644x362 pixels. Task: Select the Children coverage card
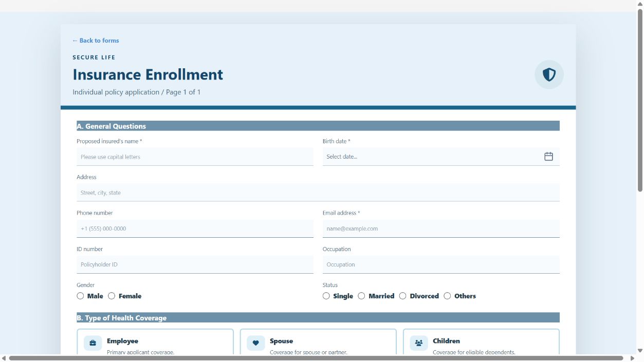481,342
